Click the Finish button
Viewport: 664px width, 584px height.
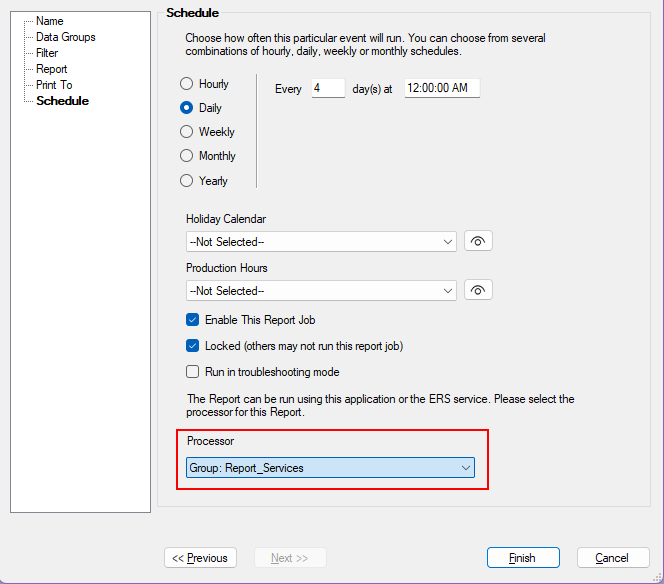coord(523,557)
